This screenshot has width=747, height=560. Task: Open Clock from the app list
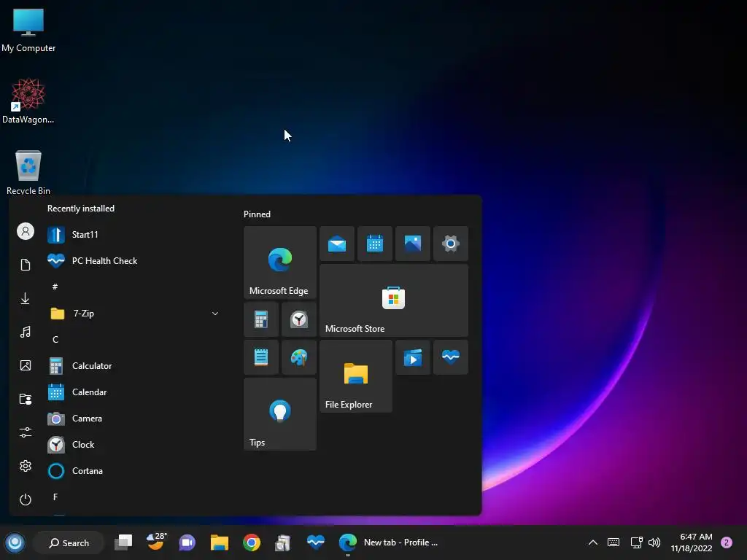[133, 444]
